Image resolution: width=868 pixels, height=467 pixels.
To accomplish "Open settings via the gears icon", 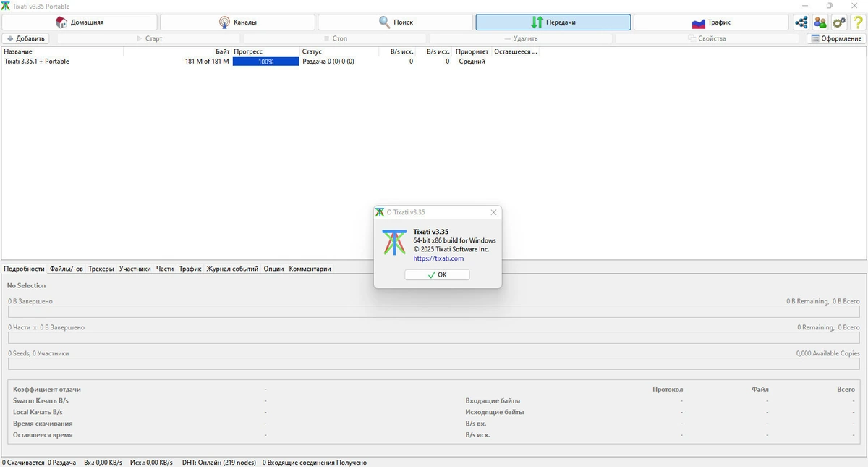I will tap(839, 22).
